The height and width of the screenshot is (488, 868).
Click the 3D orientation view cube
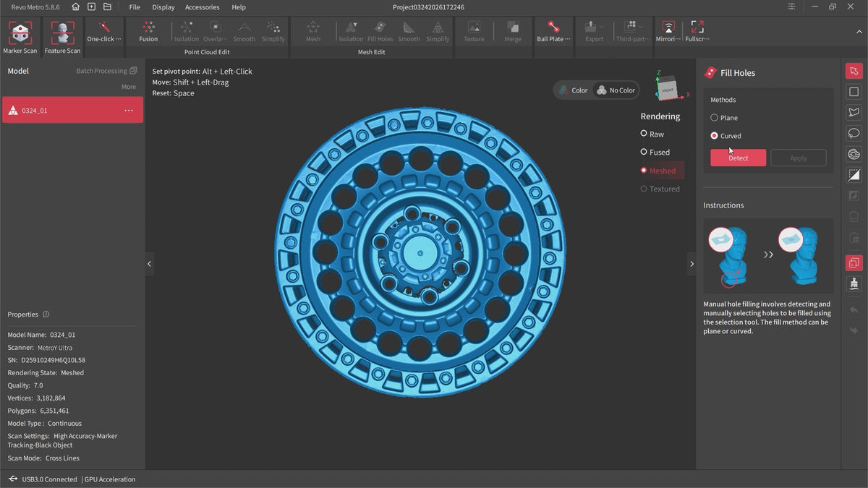[666, 87]
